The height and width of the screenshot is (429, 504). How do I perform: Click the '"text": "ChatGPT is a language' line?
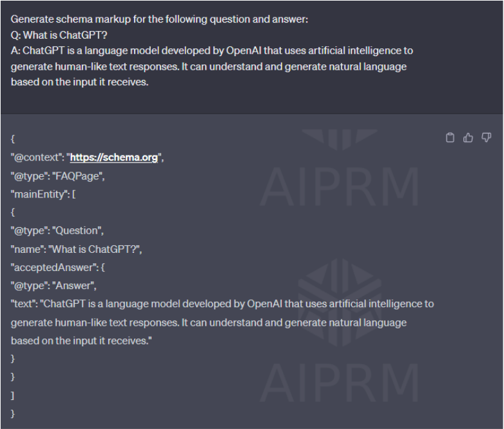[x=222, y=304]
